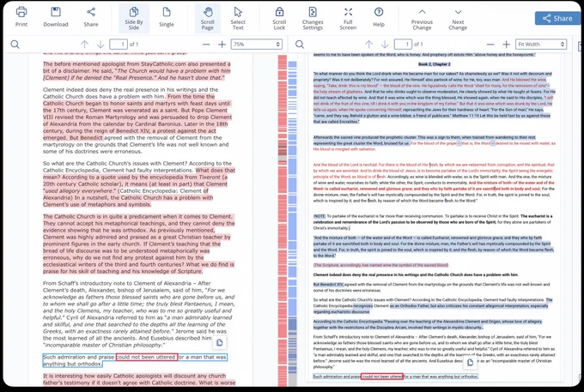Go to next page in right pane
The height and width of the screenshot is (392, 584).
coord(385,45)
